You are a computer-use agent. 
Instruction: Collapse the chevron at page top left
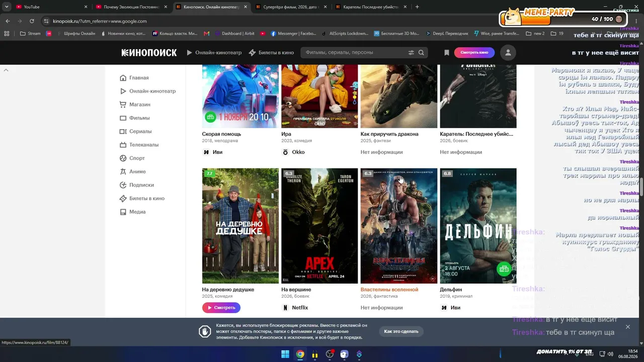pos(6,70)
